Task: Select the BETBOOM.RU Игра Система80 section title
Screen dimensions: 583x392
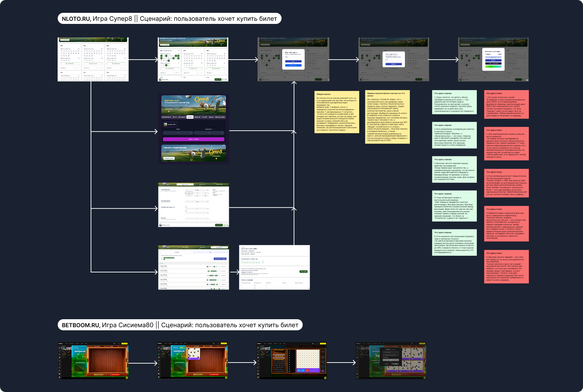Action: 180,325
